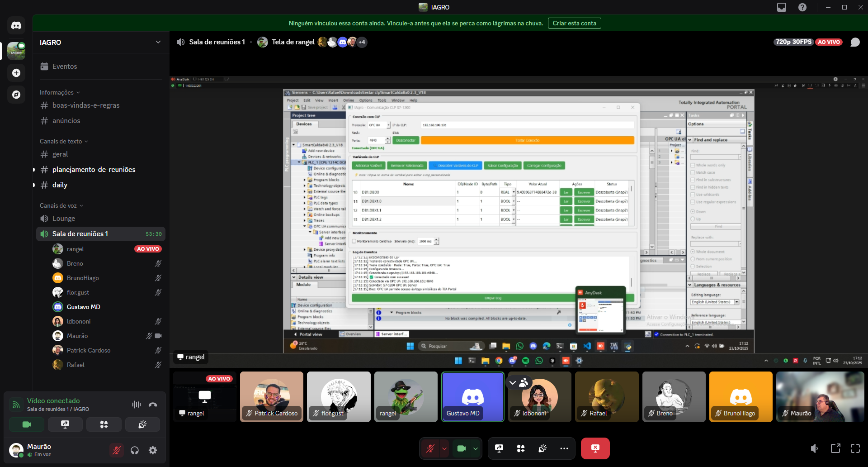Screen dimensions: 868x467
Task: Share your screen from call controls
Action: click(x=499, y=448)
